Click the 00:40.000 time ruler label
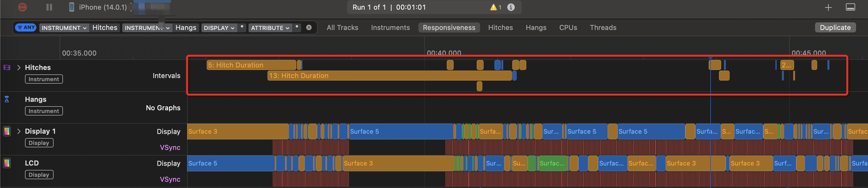 (444, 53)
